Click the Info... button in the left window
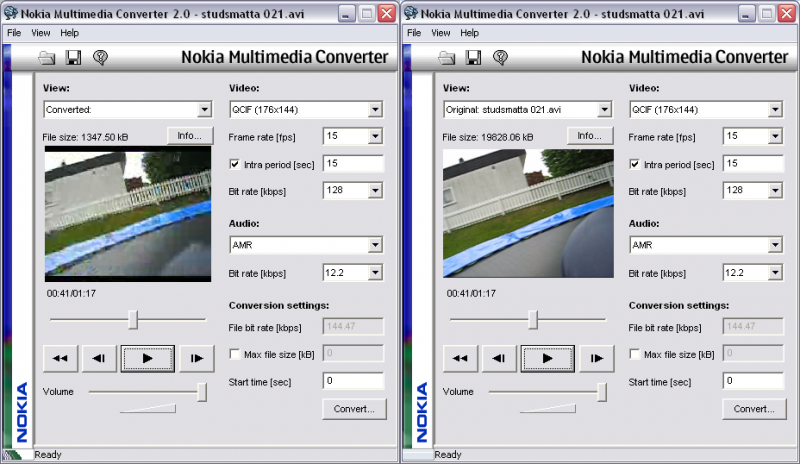800x464 pixels. [189, 135]
